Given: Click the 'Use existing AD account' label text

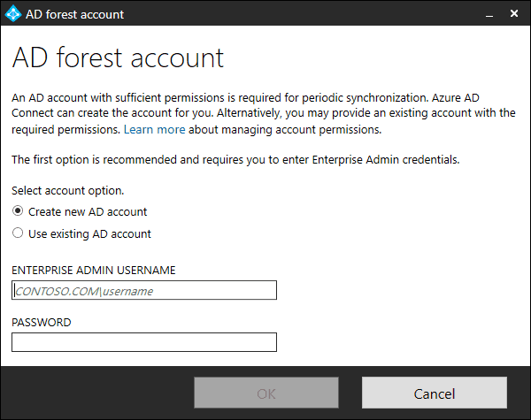Looking at the screenshot, I should pyautogui.click(x=89, y=233).
